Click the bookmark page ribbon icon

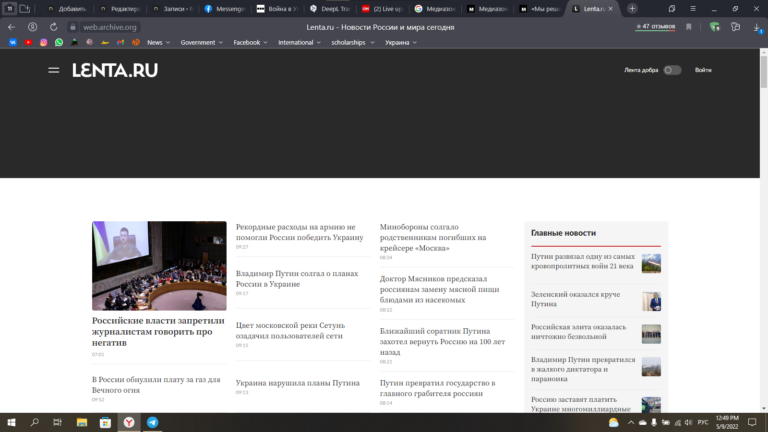tap(689, 27)
